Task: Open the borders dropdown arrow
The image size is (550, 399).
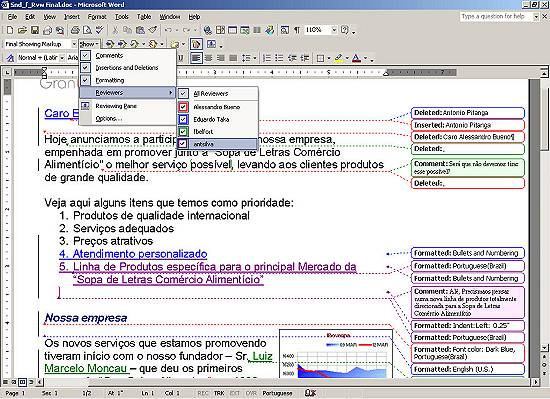Action: click(328, 58)
